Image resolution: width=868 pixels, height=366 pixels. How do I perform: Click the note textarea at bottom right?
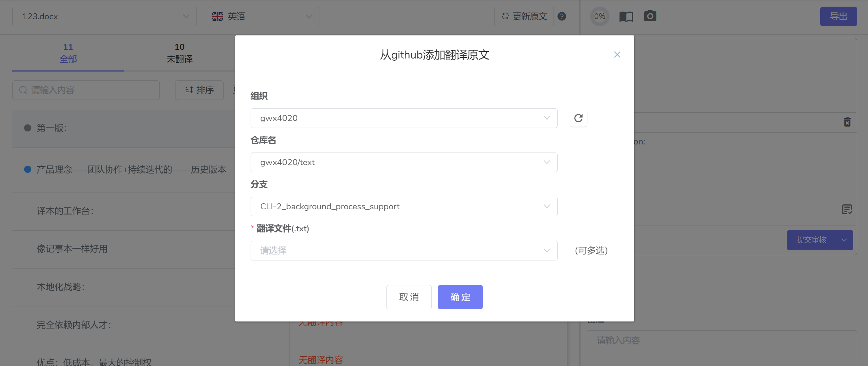722,348
